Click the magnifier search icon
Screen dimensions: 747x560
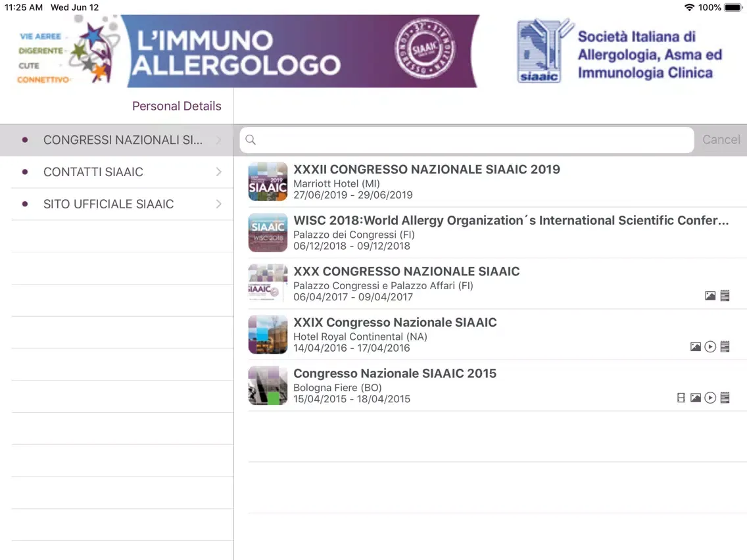tap(251, 139)
